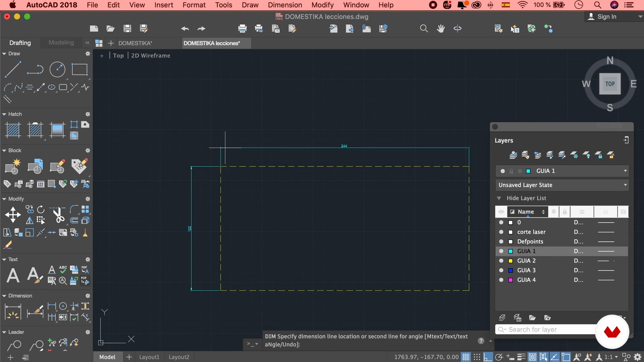Toggle ortho mode in status bar
644x362 pixels.
click(488, 357)
